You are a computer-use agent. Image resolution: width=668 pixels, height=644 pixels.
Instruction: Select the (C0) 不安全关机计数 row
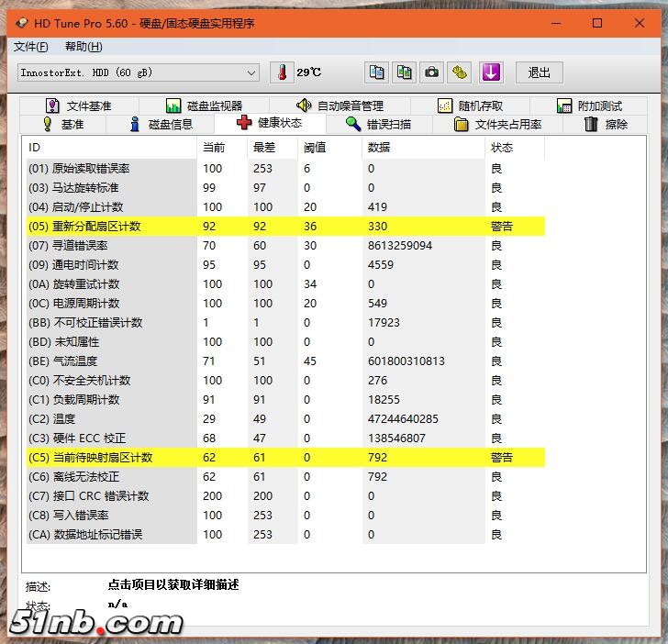tap(285, 381)
